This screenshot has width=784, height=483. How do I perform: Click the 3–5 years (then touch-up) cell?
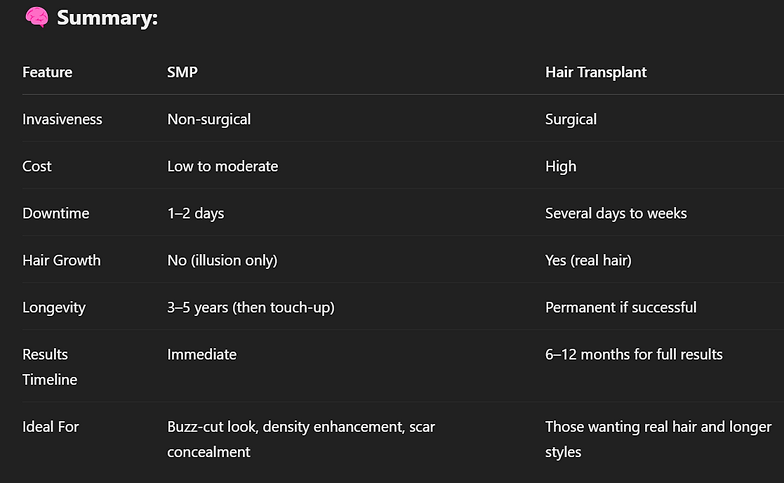[250, 308]
